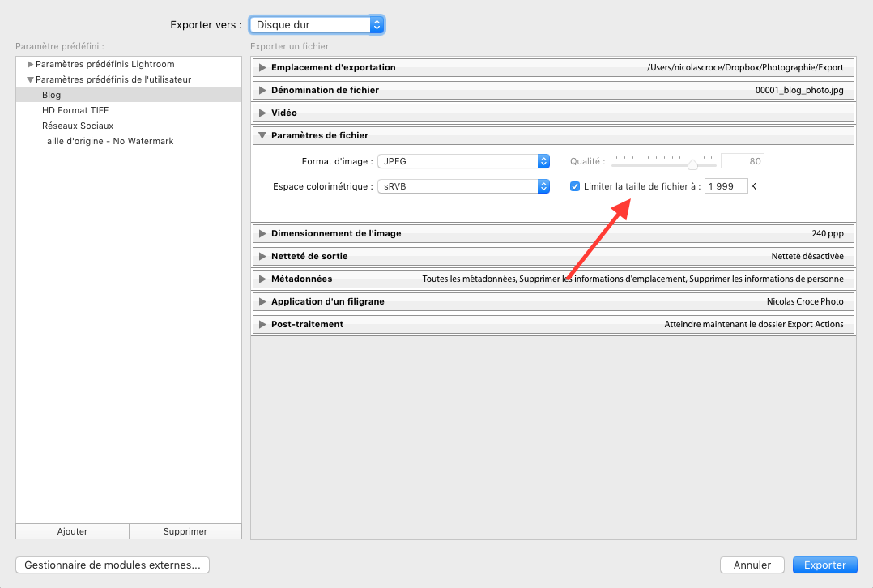The width and height of the screenshot is (873, 588).
Task: Click the file size limit input field
Action: tap(726, 187)
